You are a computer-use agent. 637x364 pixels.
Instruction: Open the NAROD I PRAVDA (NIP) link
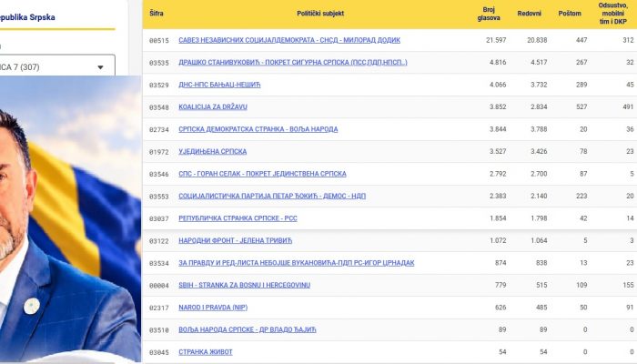(213, 308)
